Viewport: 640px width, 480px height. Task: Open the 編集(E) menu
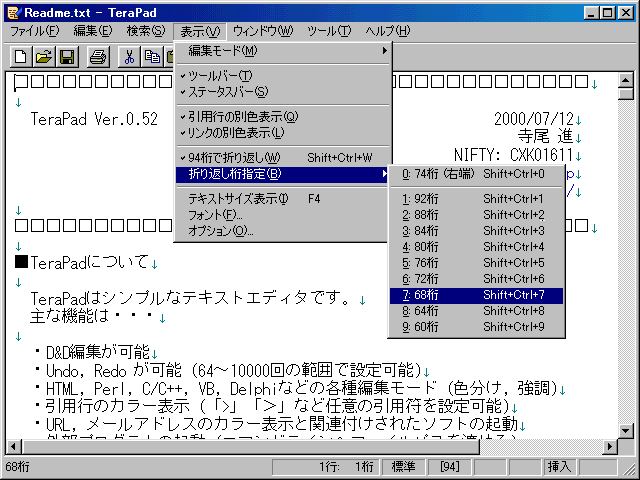[x=93, y=31]
